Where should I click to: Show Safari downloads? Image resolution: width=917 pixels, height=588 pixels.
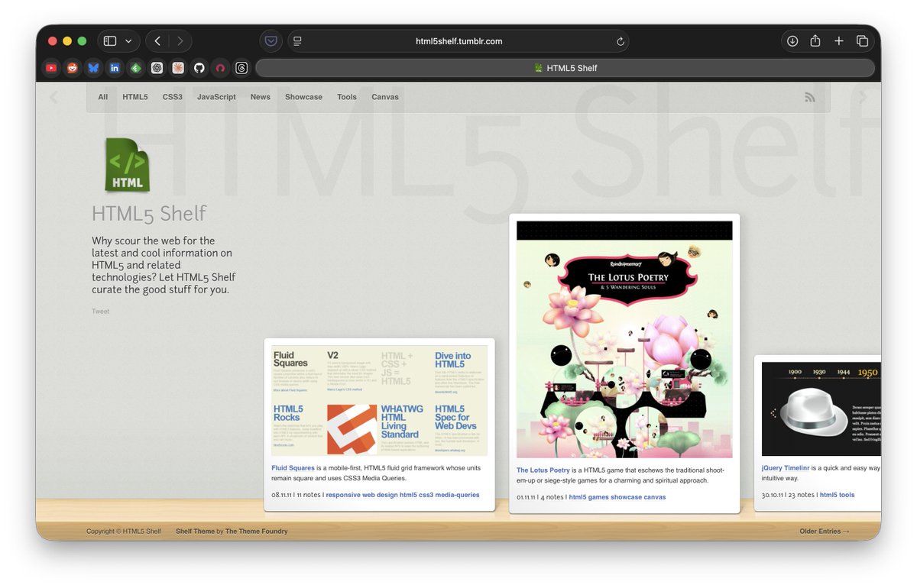(x=792, y=41)
